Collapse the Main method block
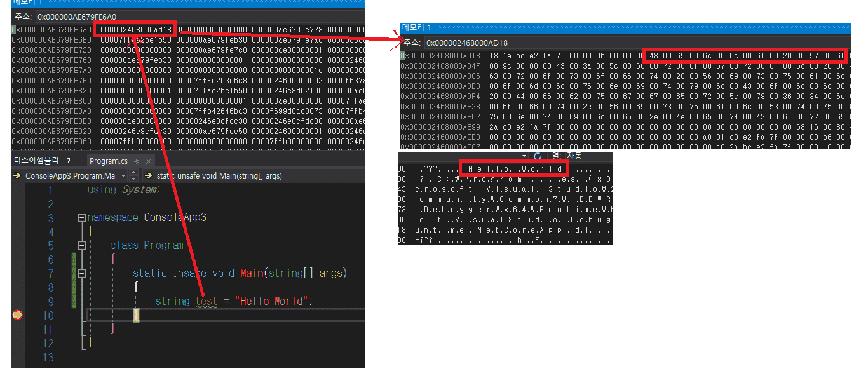868x371 pixels. click(81, 273)
